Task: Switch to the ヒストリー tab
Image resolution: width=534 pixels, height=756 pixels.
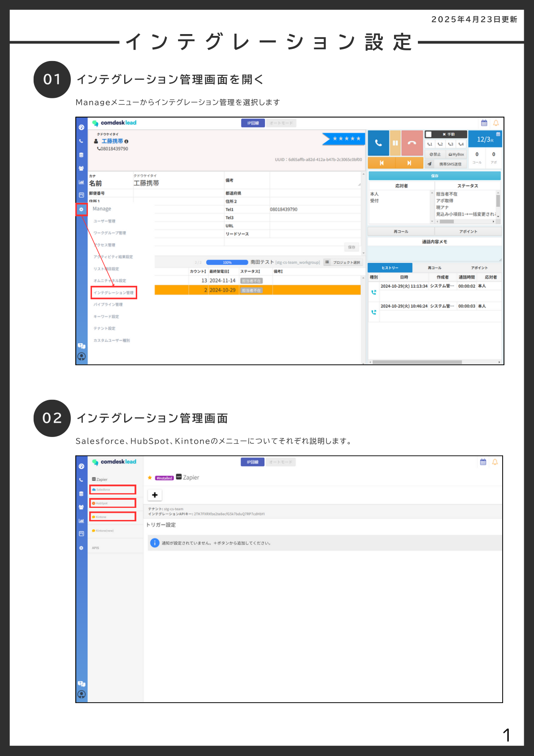Action: pyautogui.click(x=390, y=268)
